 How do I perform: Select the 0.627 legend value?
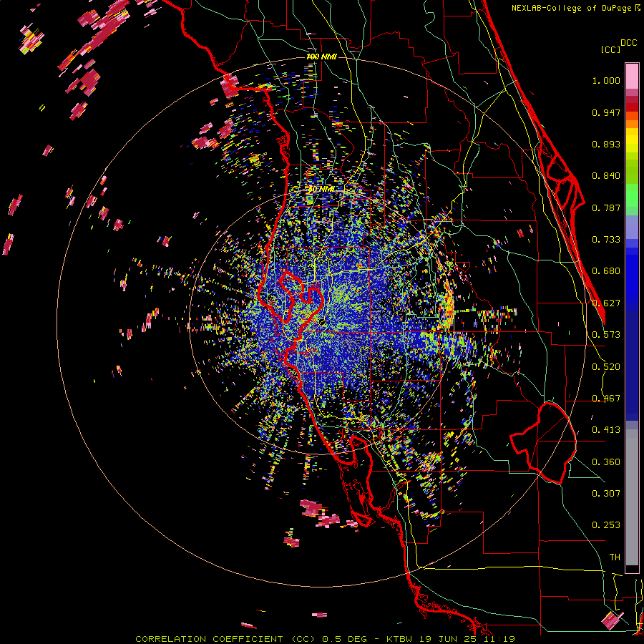(x=606, y=303)
